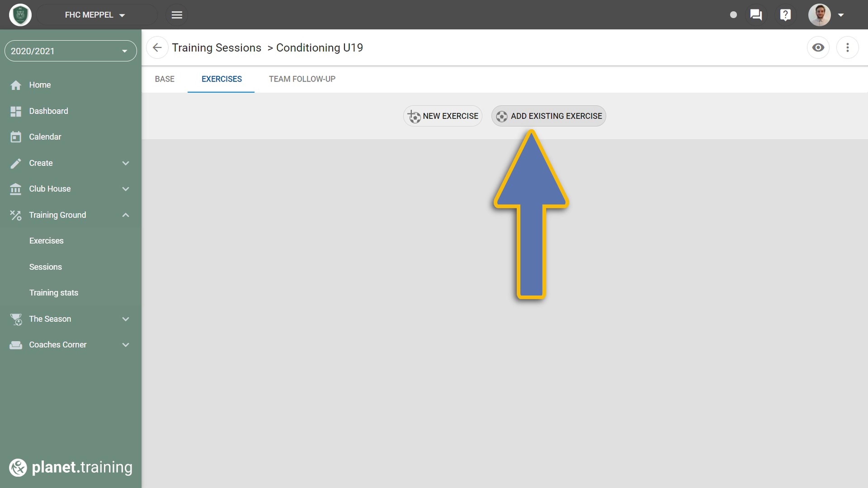Viewport: 868px width, 488px height.
Task: Click the Dashboard label in sidebar
Action: point(49,111)
